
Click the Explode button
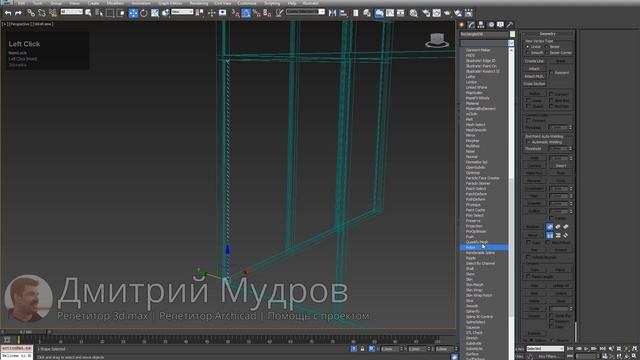coord(534,333)
